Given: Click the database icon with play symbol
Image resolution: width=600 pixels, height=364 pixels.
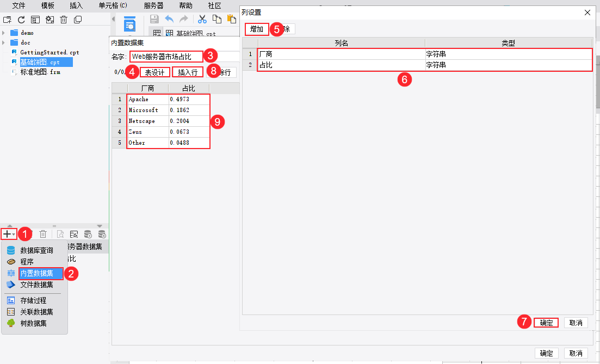Looking at the screenshot, I should (88, 234).
